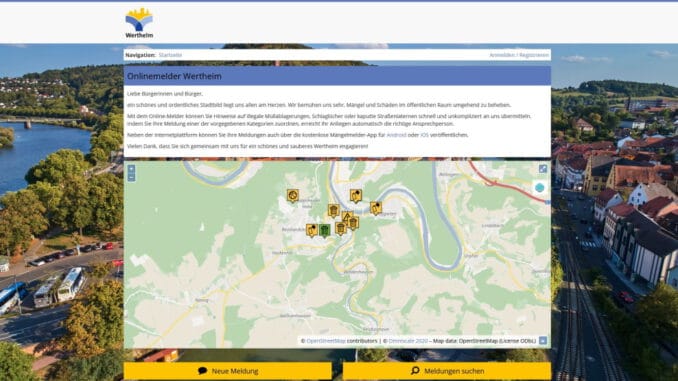Open the easternmost yellow bottle marker
Viewport: 678px width, 381px height.
click(x=376, y=208)
